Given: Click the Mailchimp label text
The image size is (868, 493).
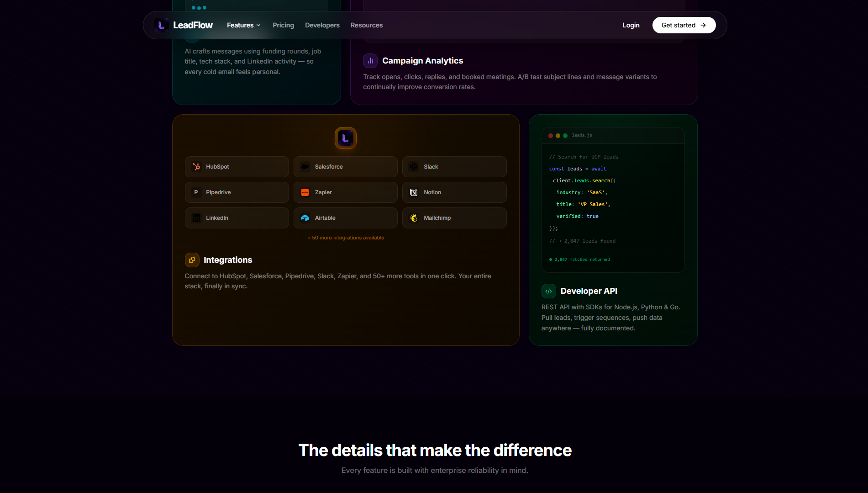Looking at the screenshot, I should point(437,218).
